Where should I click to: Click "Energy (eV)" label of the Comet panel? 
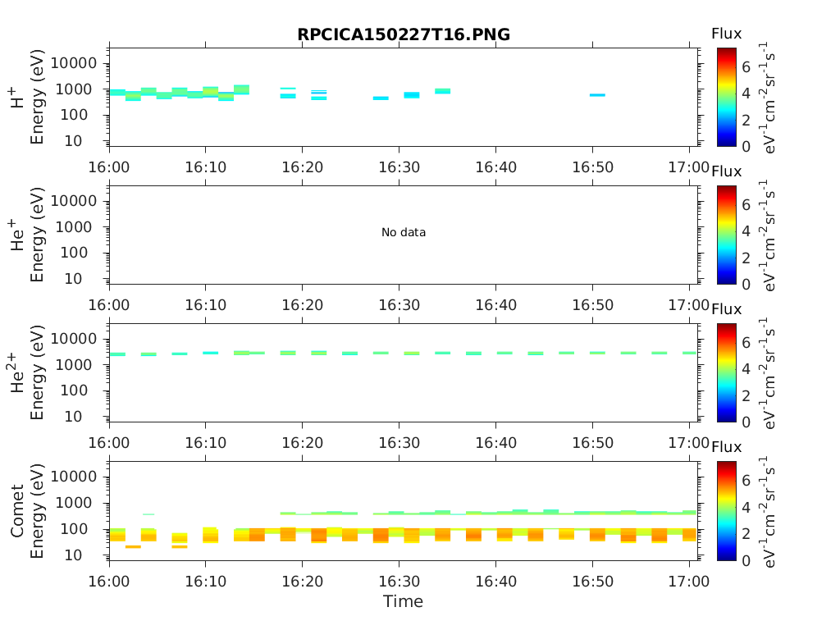(x=36, y=510)
